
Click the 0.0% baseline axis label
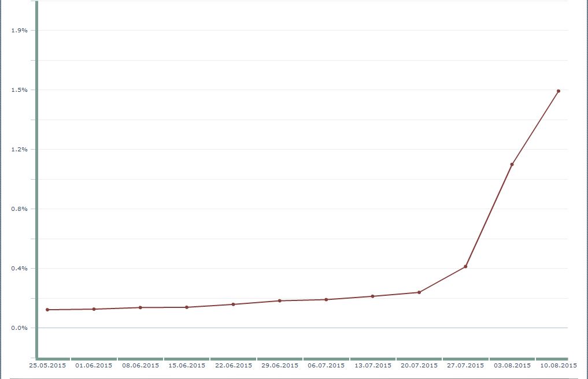coord(20,328)
